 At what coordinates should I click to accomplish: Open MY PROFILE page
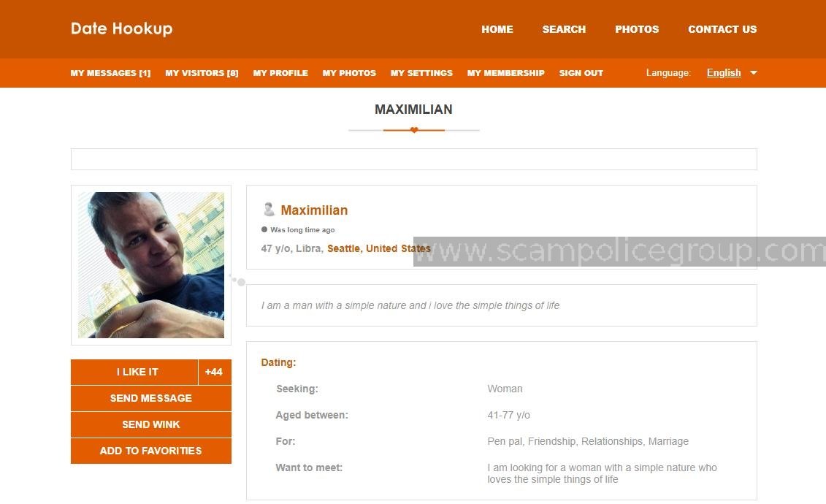pos(280,73)
